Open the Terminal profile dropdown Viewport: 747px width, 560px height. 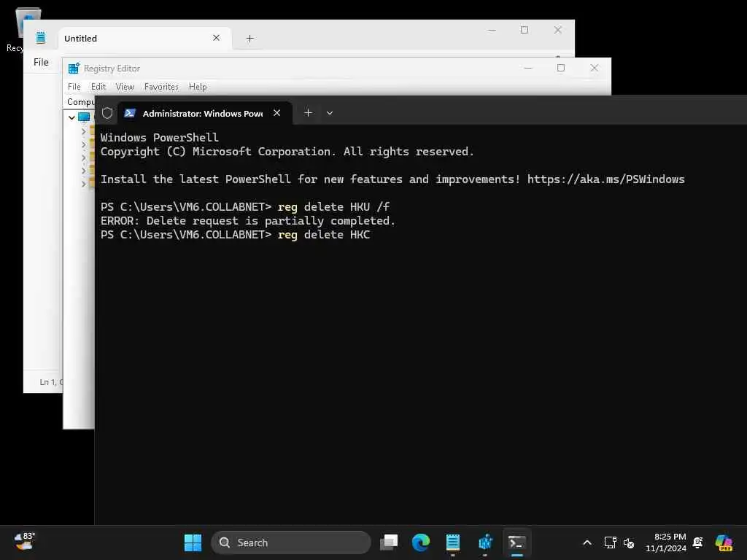click(330, 113)
